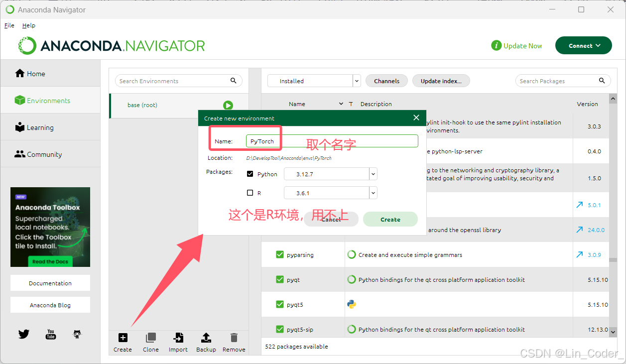Enable the R package checkbox
The image size is (626, 364).
[250, 193]
